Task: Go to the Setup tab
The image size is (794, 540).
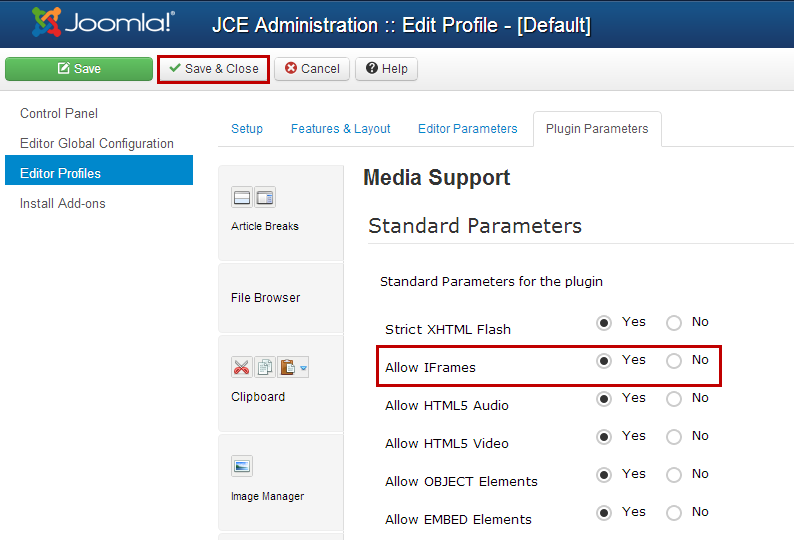Action: (247, 129)
